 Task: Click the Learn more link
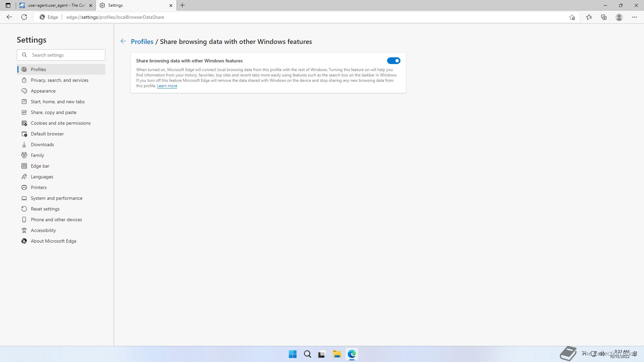[x=167, y=86]
